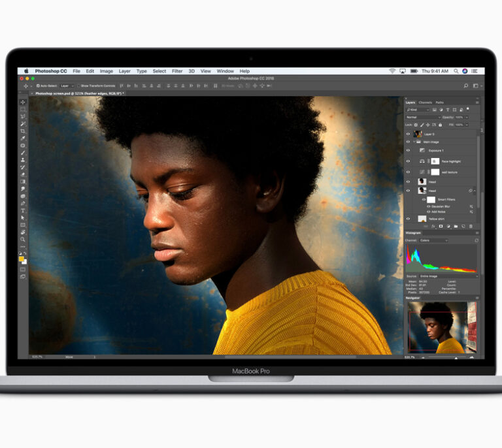Choose the Brush tool
This screenshot has width=502, height=448.
(x=23, y=153)
